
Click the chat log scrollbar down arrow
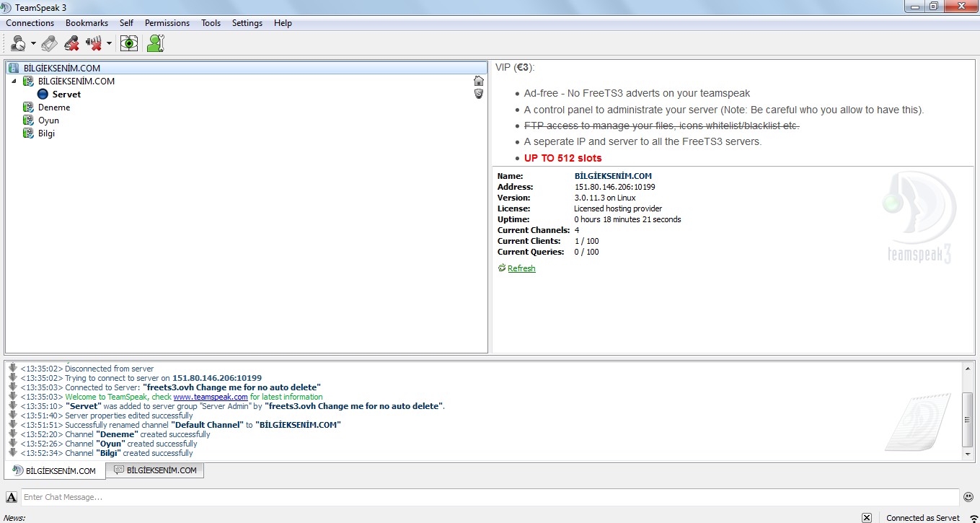[968, 454]
